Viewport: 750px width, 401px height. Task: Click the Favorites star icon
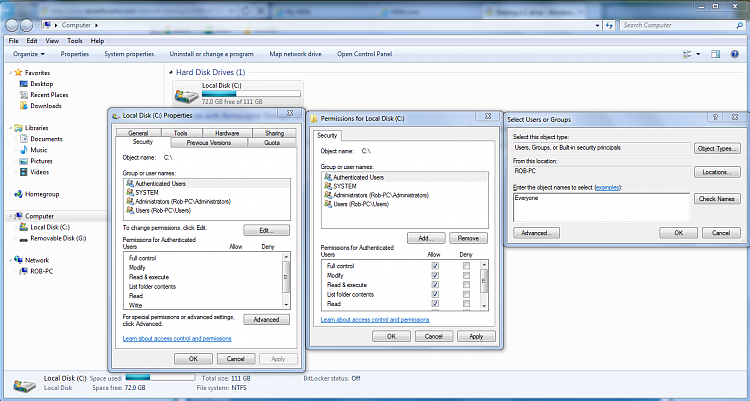click(x=18, y=73)
